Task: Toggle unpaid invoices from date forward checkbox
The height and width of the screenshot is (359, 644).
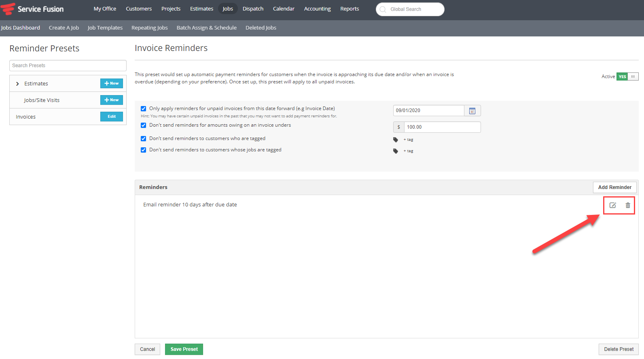Action: pos(143,108)
